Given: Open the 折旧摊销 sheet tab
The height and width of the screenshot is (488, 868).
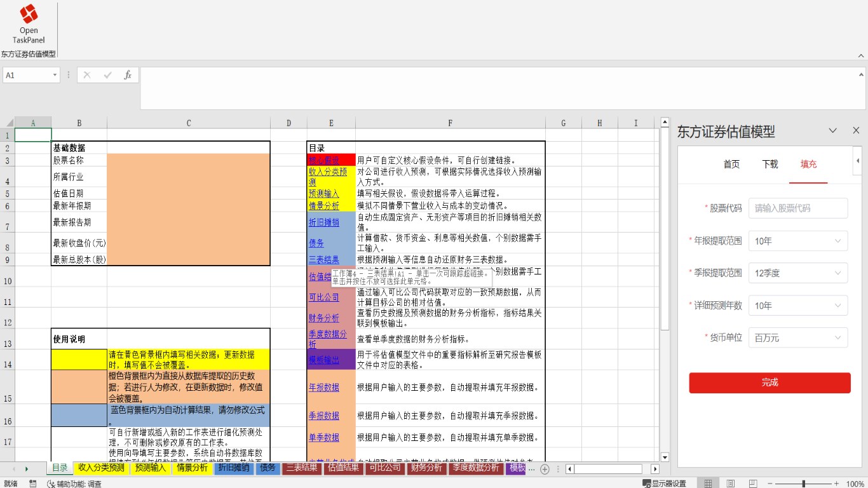Looking at the screenshot, I should pos(234,468).
